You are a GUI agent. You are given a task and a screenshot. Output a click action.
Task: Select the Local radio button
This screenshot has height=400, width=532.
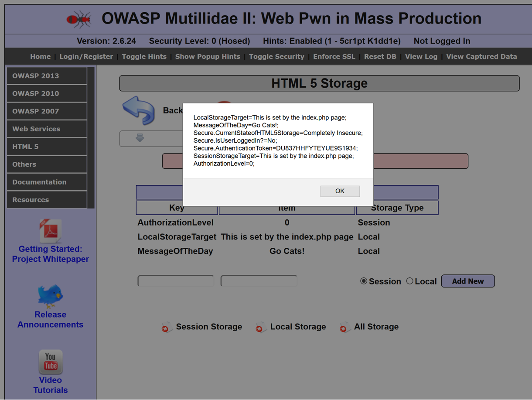point(409,281)
